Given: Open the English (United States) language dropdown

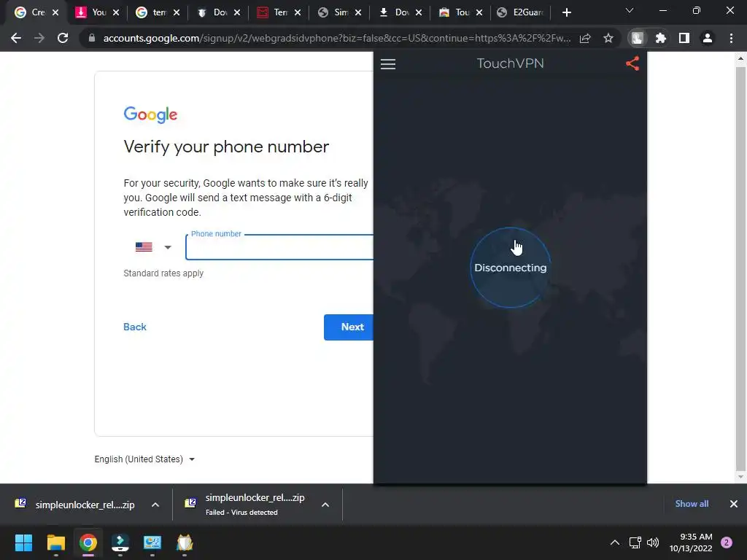Looking at the screenshot, I should tap(144, 459).
